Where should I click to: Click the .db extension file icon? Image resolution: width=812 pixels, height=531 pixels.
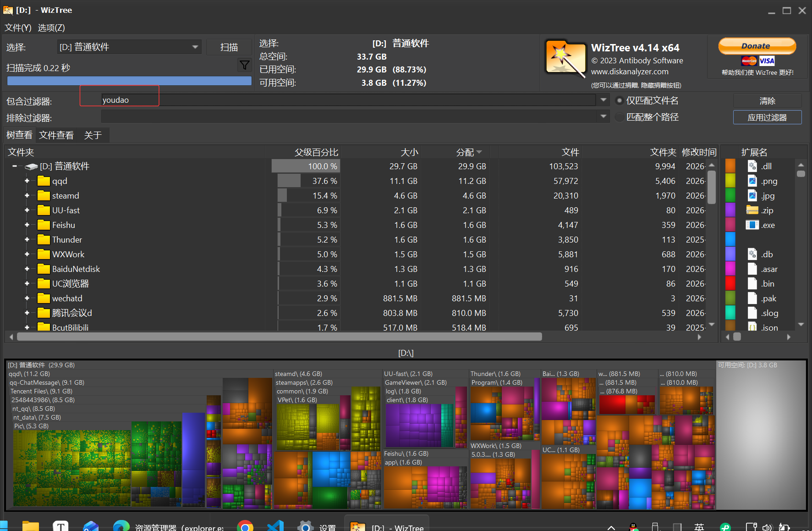tap(752, 254)
